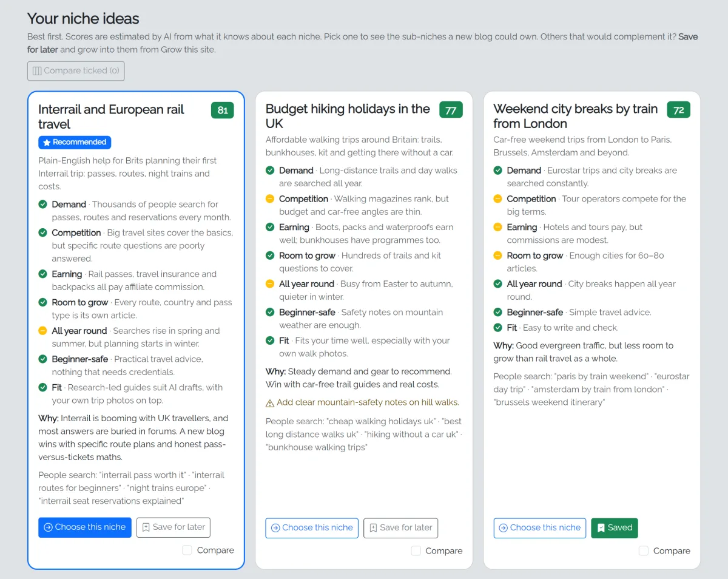Click yellow icon beside city breaks Room to grow
Viewport: 728px width, 579px height.
(498, 256)
